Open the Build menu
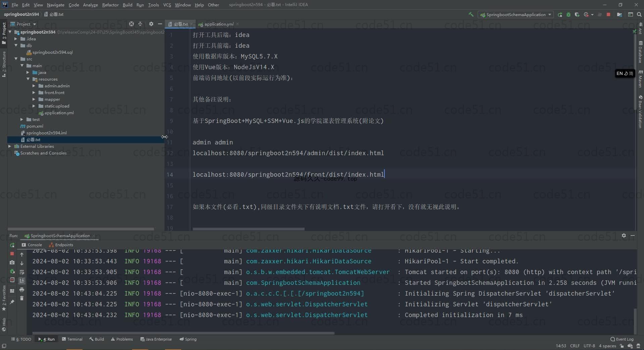This screenshot has width=644, height=350. (x=127, y=5)
